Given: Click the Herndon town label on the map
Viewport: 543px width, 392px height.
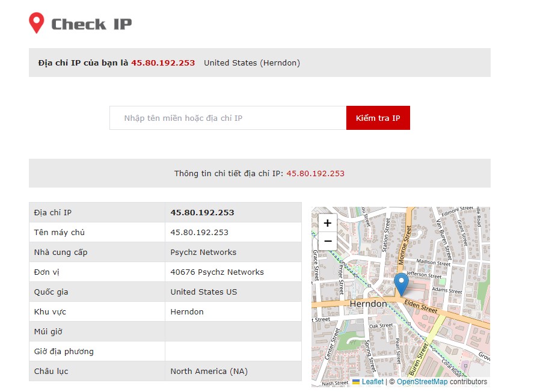Looking at the screenshot, I should click(368, 304).
